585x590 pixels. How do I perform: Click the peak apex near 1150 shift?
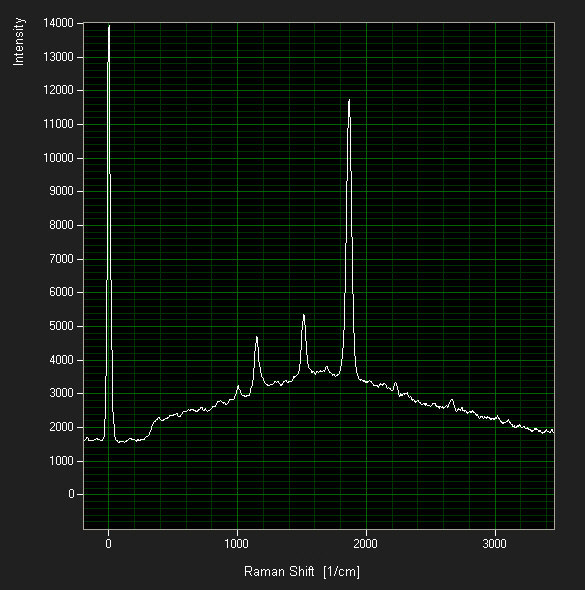point(257,337)
